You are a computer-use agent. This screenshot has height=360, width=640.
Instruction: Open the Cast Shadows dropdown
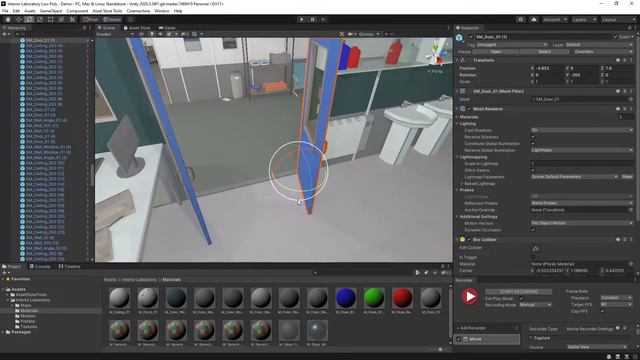click(582, 130)
